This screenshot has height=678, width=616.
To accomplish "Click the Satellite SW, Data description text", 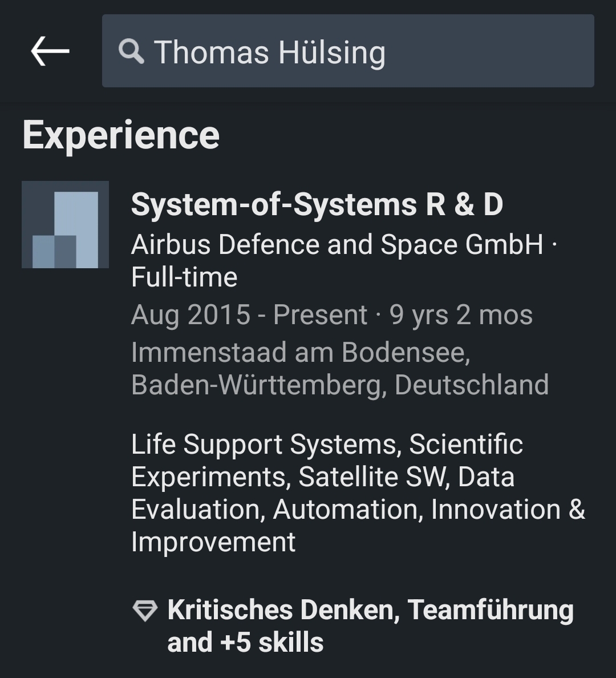I will [406, 477].
